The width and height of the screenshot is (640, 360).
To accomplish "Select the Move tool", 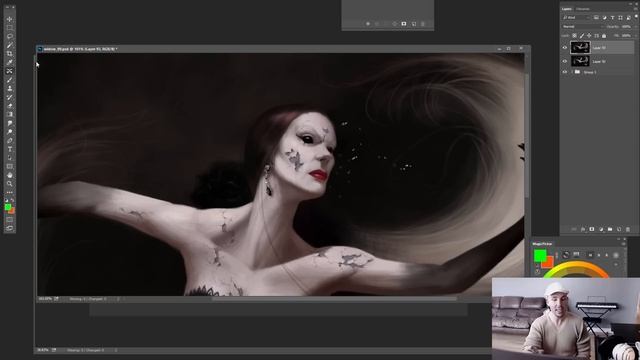I will (x=9, y=19).
